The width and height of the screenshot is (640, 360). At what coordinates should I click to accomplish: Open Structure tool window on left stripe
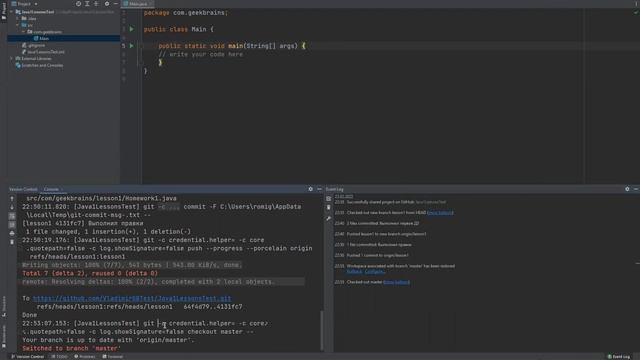tap(4, 306)
